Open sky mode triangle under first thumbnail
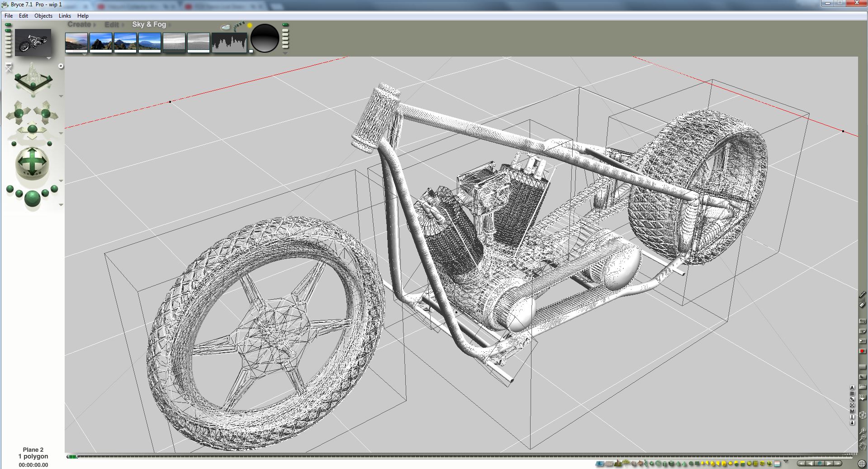This screenshot has width=868, height=469. [85, 54]
